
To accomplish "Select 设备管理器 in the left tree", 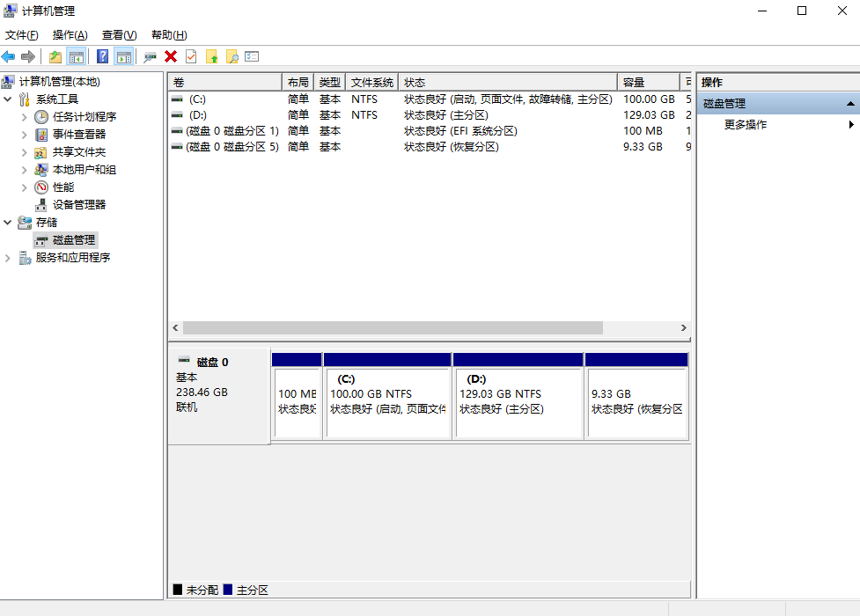I will coord(79,205).
